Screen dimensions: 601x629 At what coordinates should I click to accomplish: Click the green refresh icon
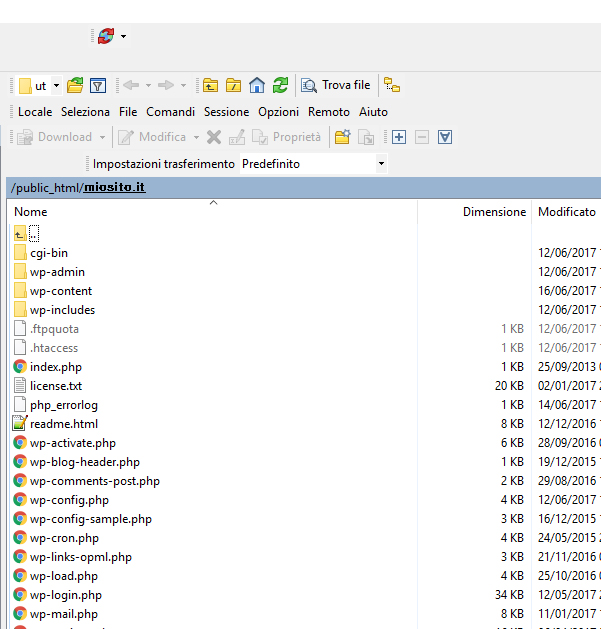click(280, 85)
